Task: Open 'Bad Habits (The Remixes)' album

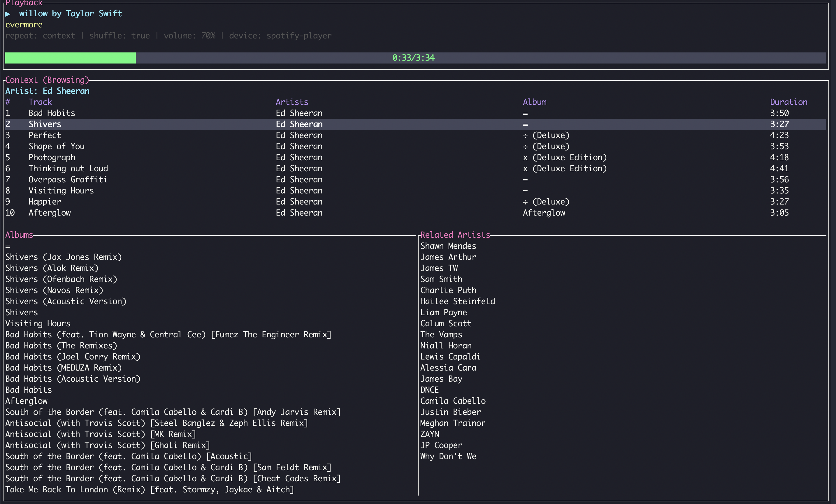Action: pos(61,346)
